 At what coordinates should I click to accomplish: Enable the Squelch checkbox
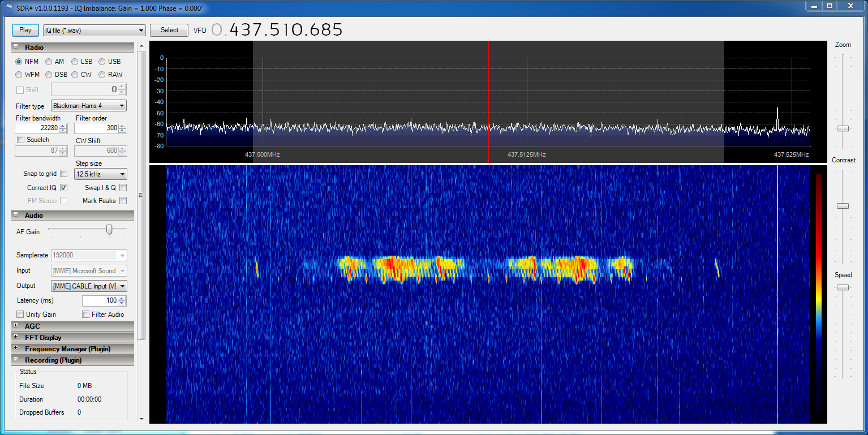pos(21,140)
